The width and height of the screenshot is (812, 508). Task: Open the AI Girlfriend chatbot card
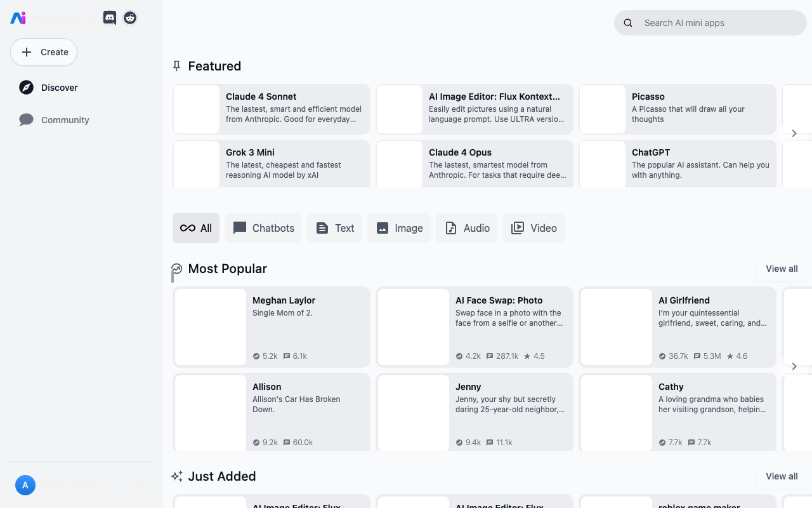point(678,327)
